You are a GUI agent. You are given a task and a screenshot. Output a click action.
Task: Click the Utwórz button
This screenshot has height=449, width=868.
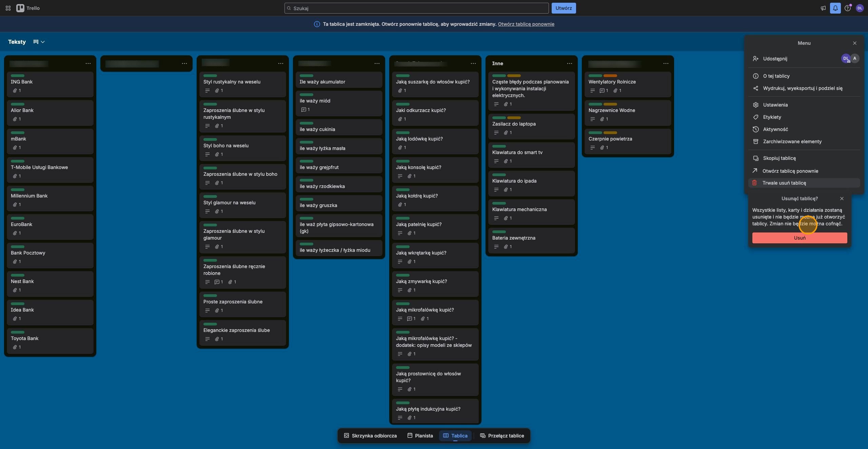tap(564, 8)
